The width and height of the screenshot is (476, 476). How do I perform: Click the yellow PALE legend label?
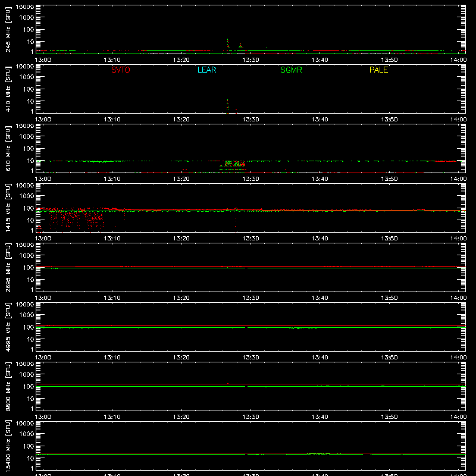coord(378,70)
